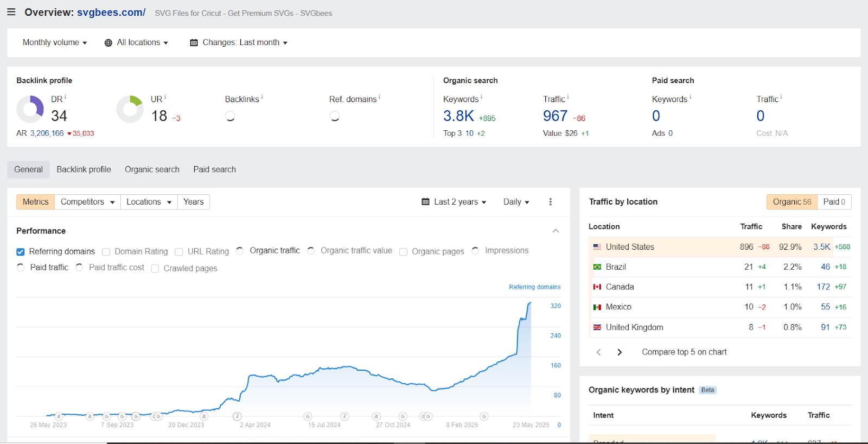Open the Locations dropdown

pyautogui.click(x=149, y=202)
